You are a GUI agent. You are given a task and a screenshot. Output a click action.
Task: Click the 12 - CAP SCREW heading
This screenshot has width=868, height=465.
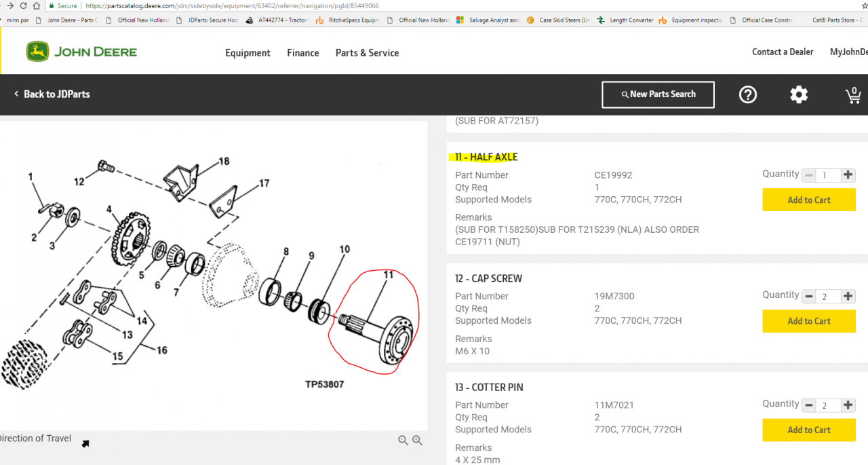pos(489,278)
